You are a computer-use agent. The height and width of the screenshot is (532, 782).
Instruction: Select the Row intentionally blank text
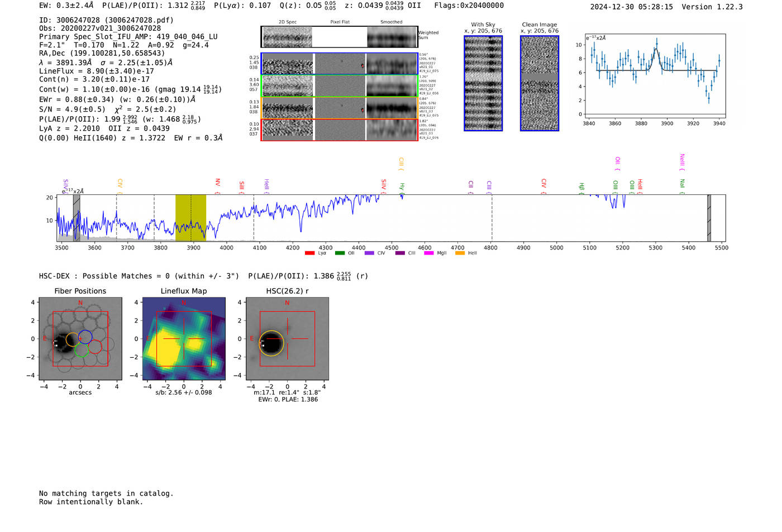(x=91, y=502)
